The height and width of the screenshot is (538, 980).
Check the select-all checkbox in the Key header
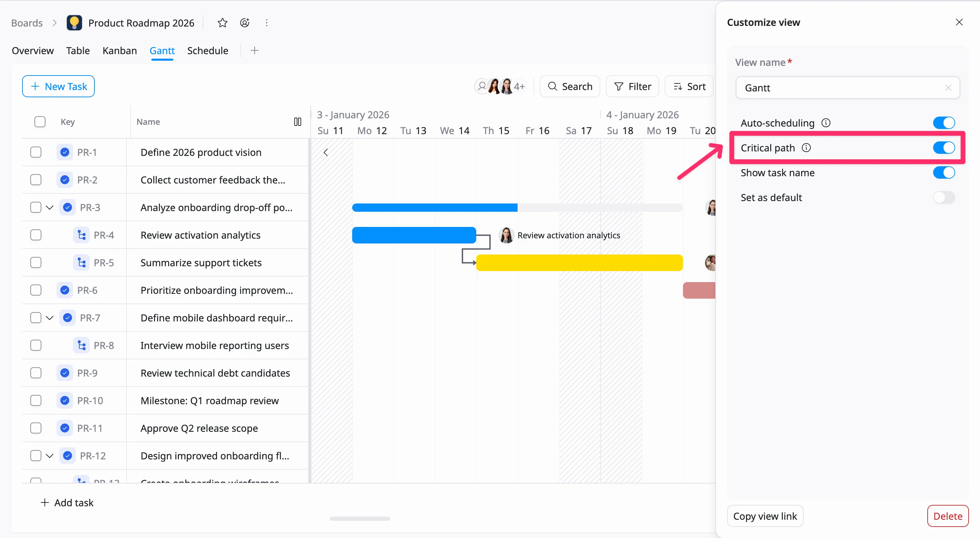(x=40, y=122)
